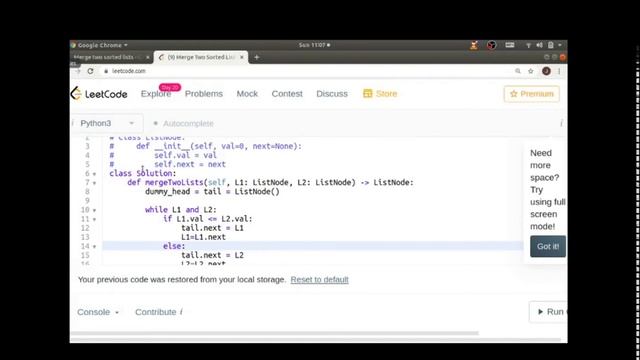Click the 'if L1.val <= L2.val:' line
The image size is (640, 360).
point(208,219)
